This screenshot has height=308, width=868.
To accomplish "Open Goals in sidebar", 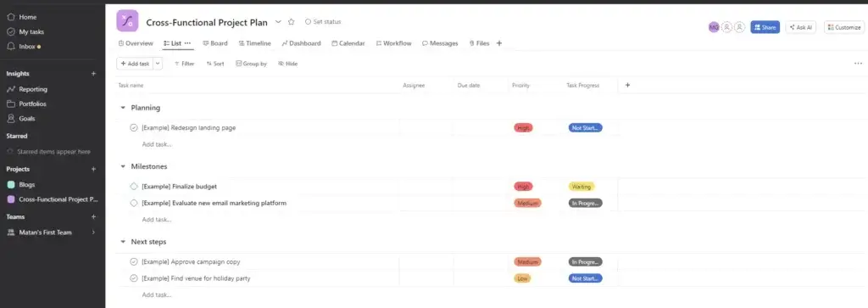I will pyautogui.click(x=21, y=119).
